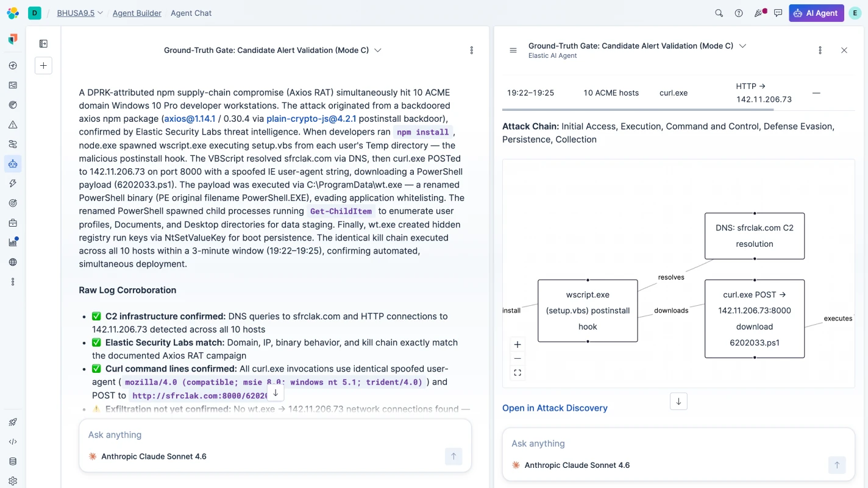This screenshot has height=488, width=868.
Task: Open the compass Discover sidebar icon
Action: [x=13, y=66]
